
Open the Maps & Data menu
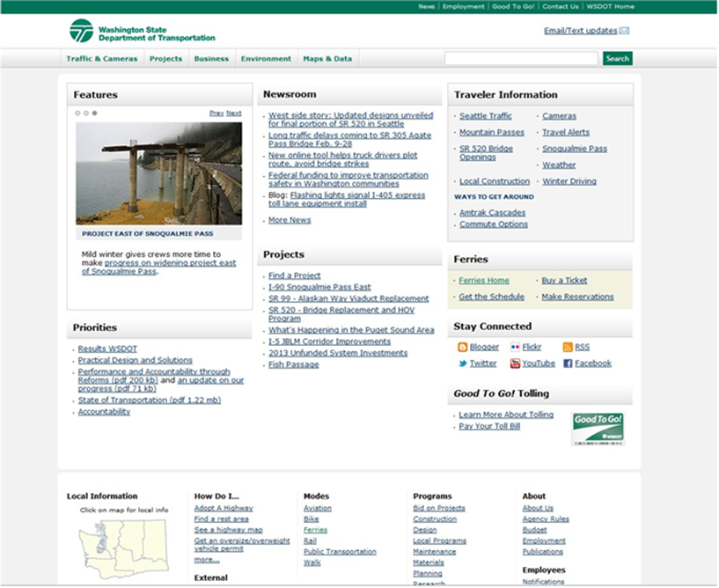click(x=327, y=59)
